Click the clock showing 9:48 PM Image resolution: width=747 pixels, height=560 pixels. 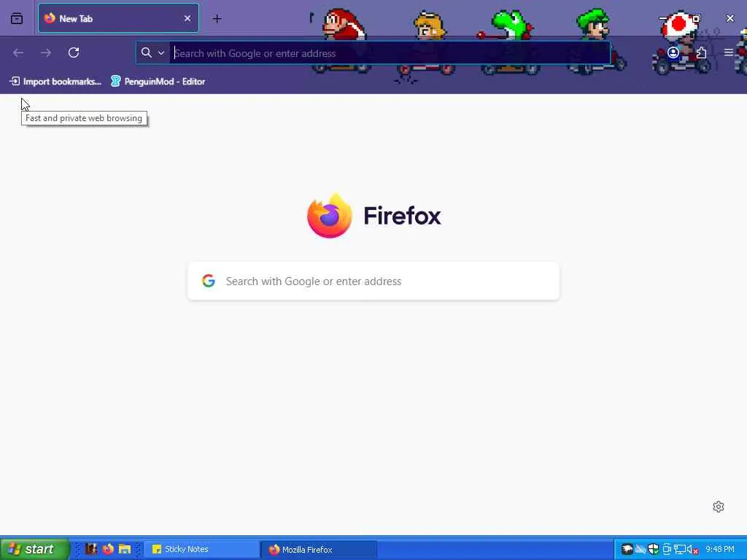(x=720, y=550)
